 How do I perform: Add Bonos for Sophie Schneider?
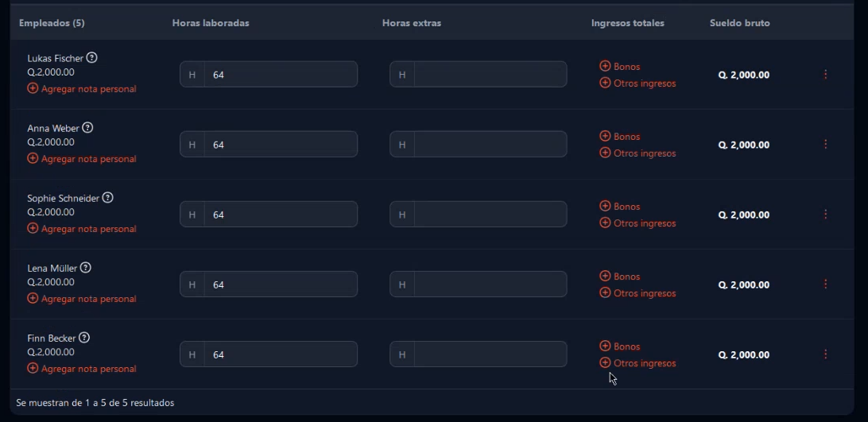[619, 206]
